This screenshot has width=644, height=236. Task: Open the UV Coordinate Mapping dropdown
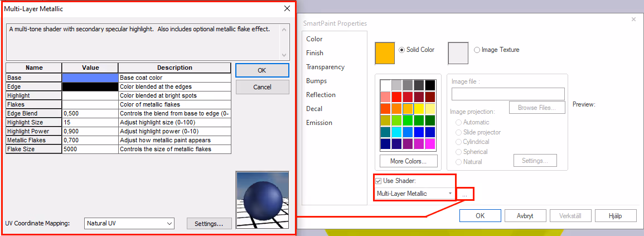129,223
